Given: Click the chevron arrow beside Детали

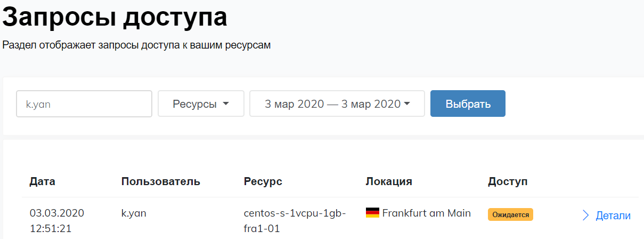Looking at the screenshot, I should [585, 216].
